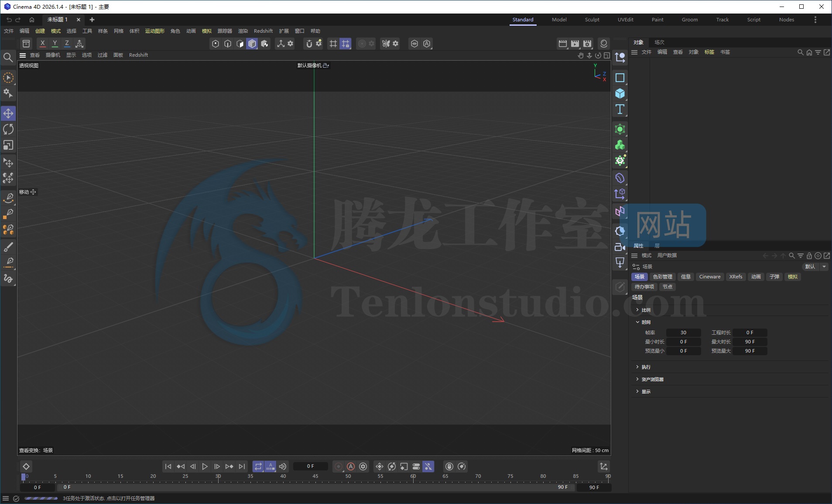The image size is (832, 504).
Task: Select the Scale tool
Action: click(8, 145)
